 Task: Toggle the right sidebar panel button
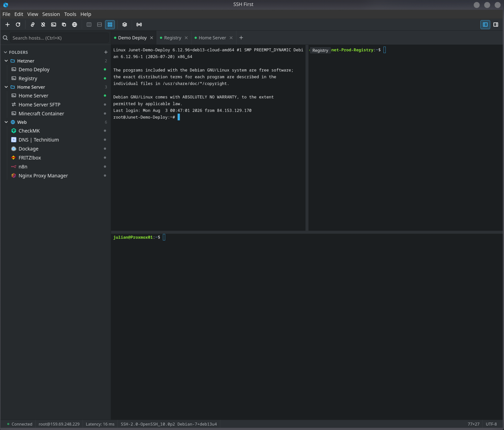pos(496,24)
